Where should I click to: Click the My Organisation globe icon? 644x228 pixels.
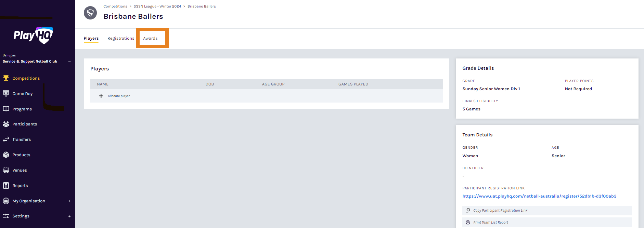(x=6, y=201)
